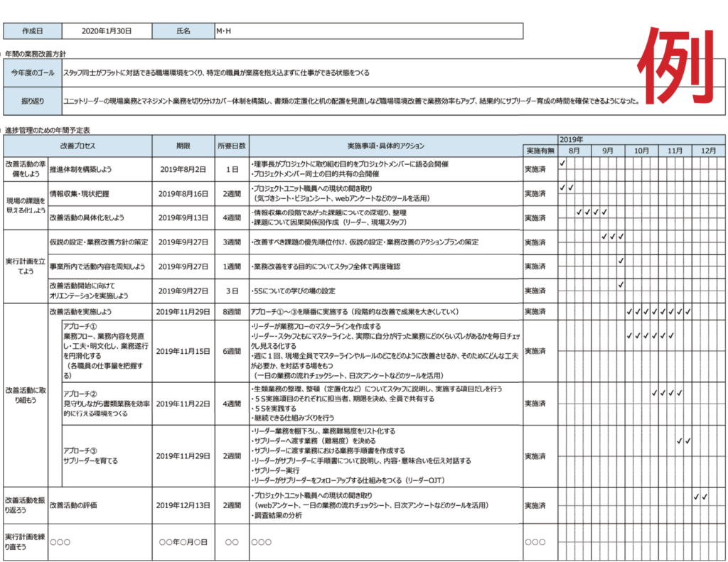The image size is (728, 562).
Task: Click the 期限 column header
Action: (183, 146)
